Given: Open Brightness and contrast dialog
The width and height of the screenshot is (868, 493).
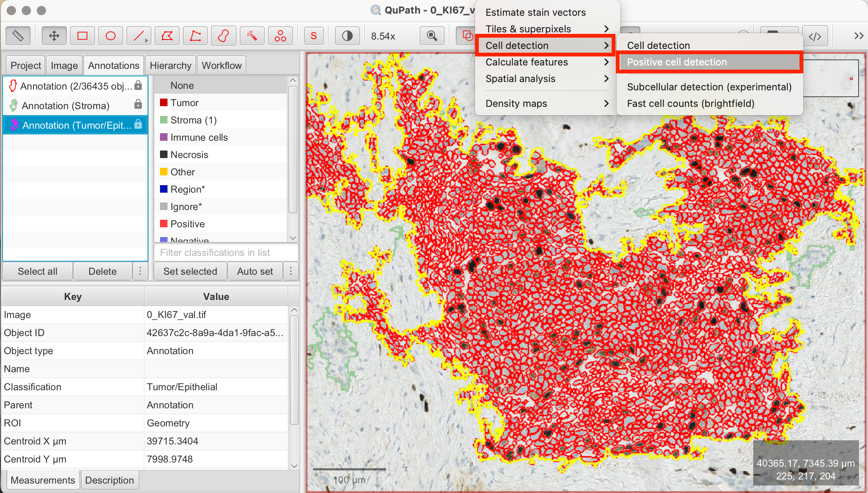Looking at the screenshot, I should point(347,36).
